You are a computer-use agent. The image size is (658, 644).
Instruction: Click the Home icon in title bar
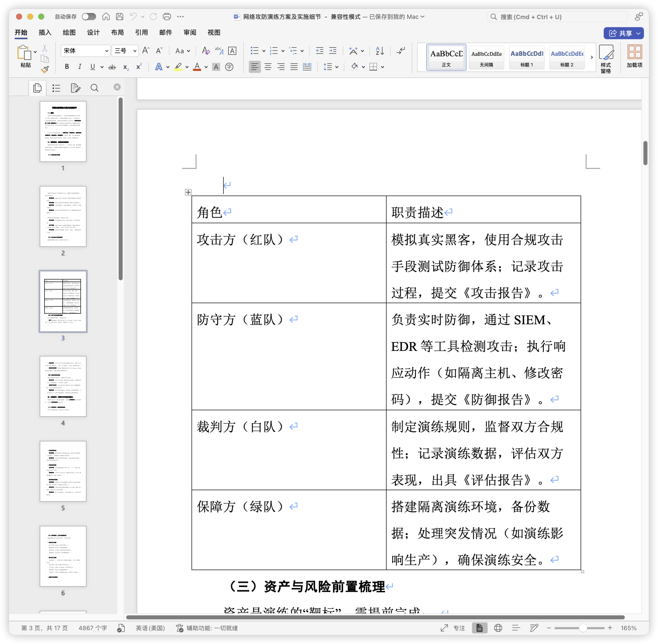coord(106,16)
